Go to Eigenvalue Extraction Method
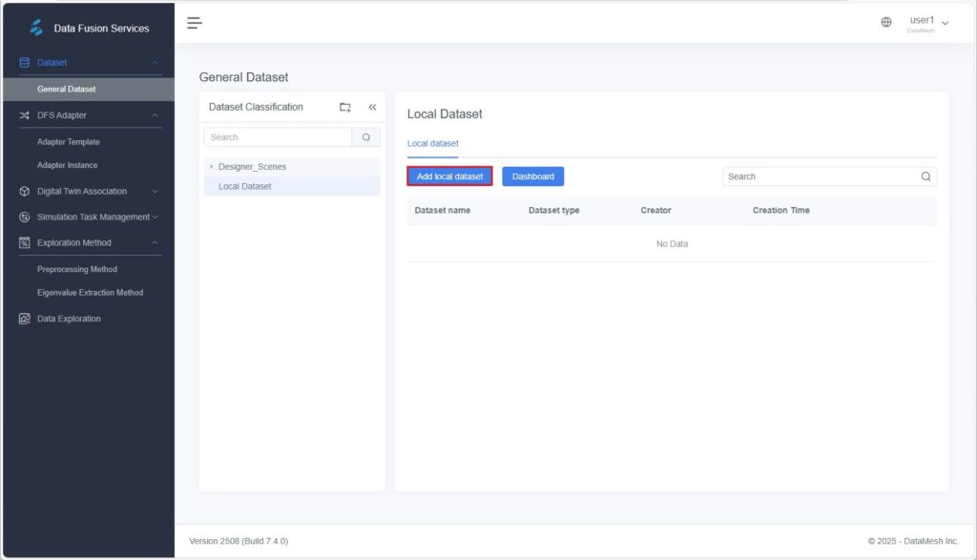 coord(90,293)
